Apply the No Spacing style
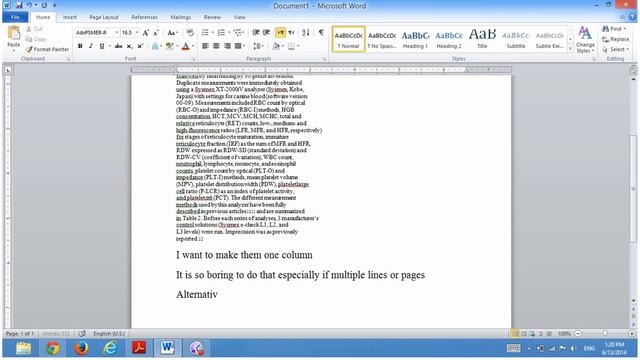 (x=382, y=39)
